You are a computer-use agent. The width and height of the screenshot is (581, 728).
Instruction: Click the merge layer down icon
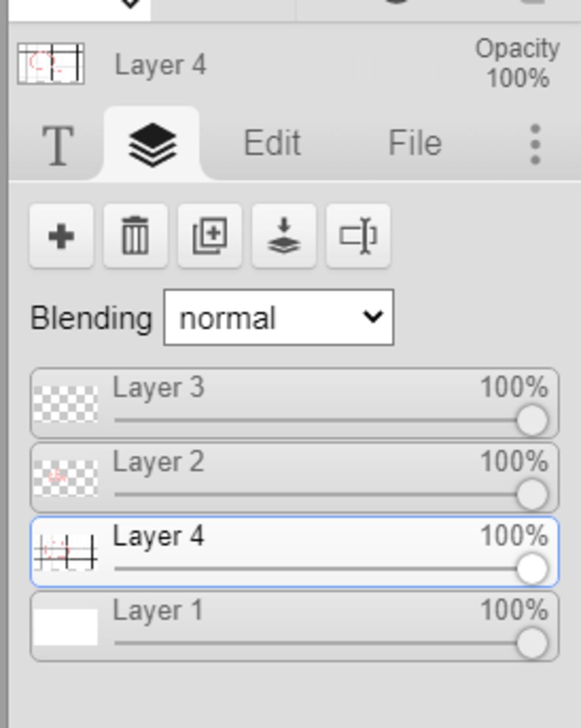[x=284, y=236]
